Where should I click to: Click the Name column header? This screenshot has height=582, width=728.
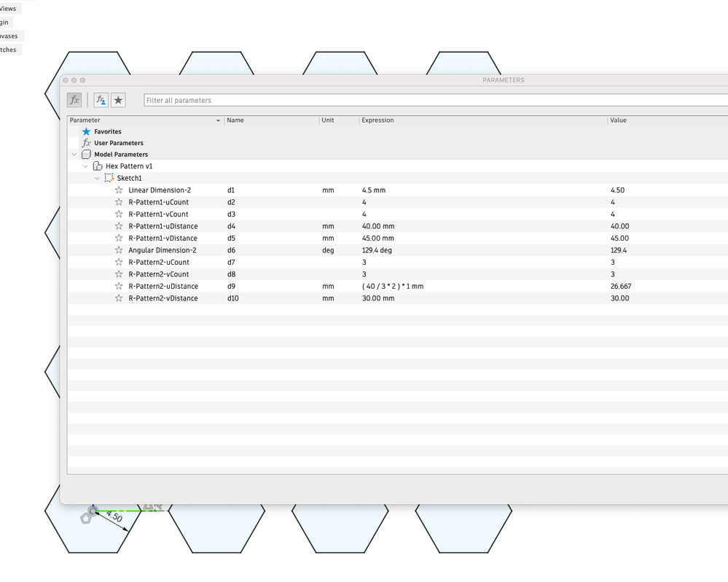(235, 120)
